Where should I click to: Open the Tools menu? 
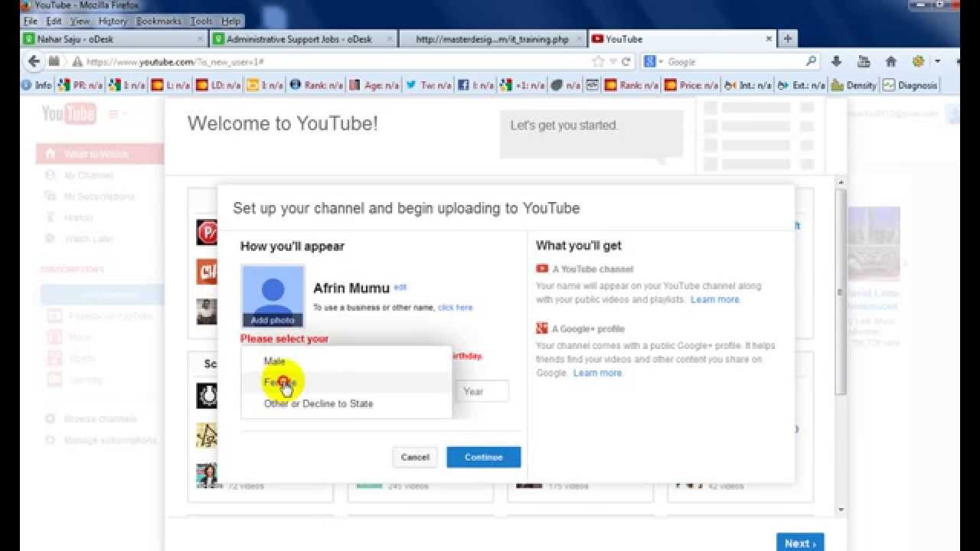pos(201,21)
